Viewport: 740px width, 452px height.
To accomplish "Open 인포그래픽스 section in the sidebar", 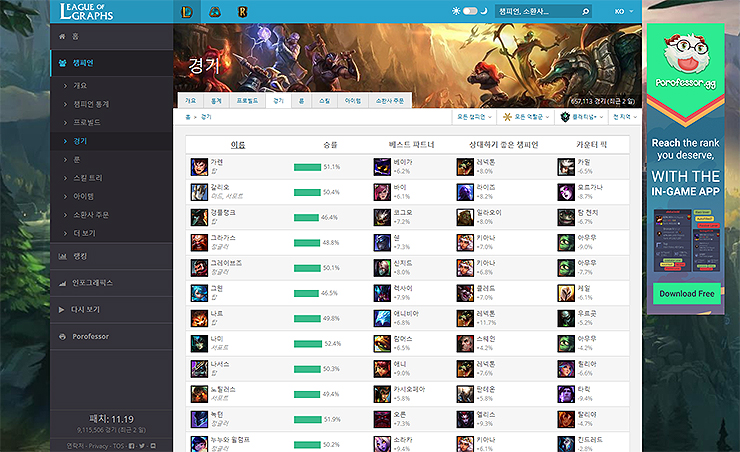I will pyautogui.click(x=111, y=283).
